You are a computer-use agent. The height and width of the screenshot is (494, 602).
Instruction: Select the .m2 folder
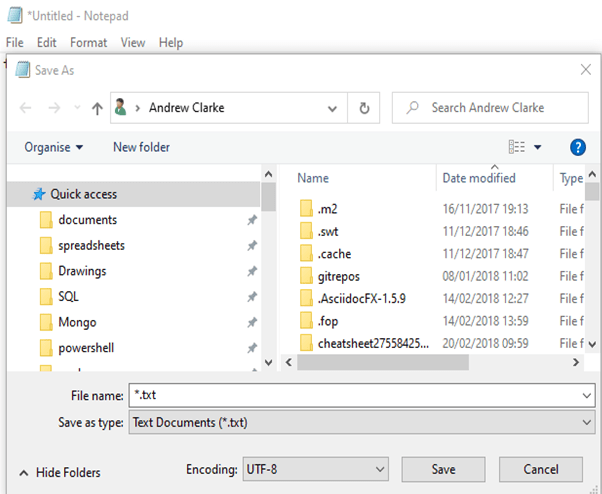point(327,209)
